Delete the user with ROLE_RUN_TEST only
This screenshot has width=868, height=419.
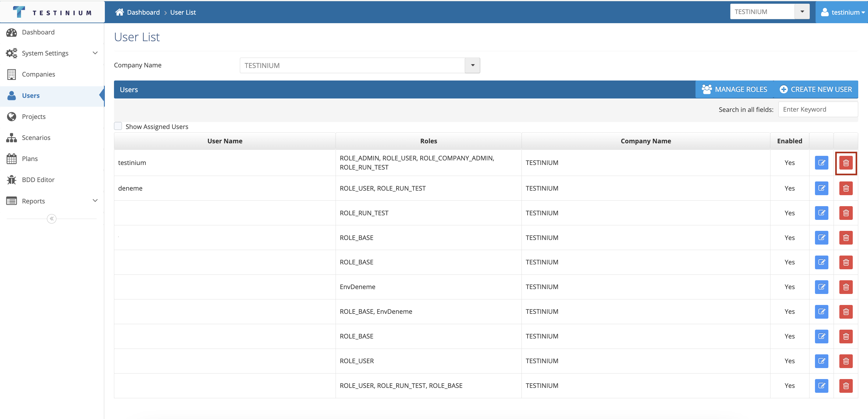(845, 213)
